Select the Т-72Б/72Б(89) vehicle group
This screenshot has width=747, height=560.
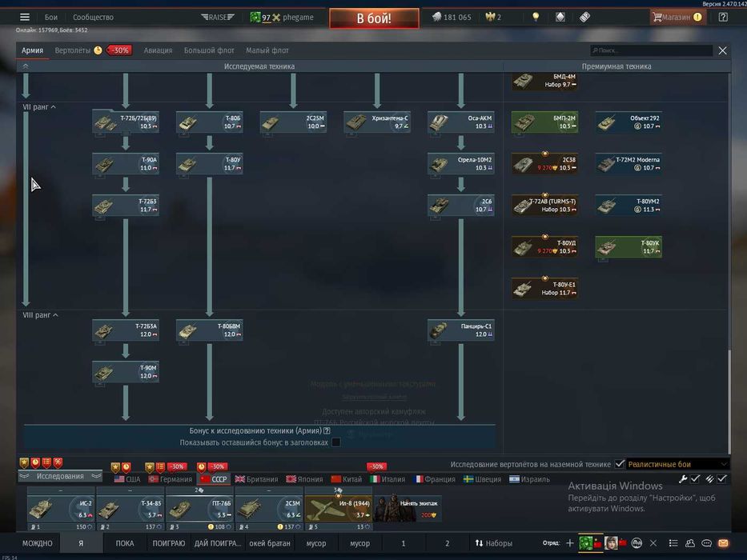pos(126,122)
